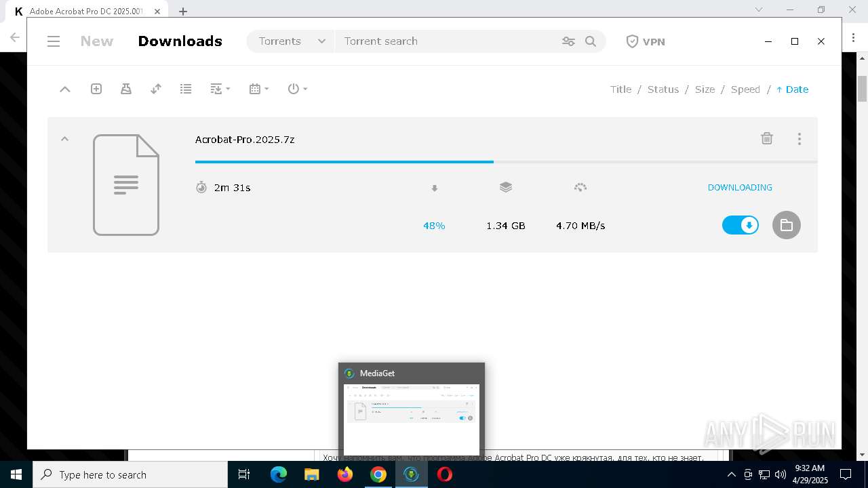Collapse all downloads with toolbar chevron
868x488 pixels.
click(x=65, y=89)
